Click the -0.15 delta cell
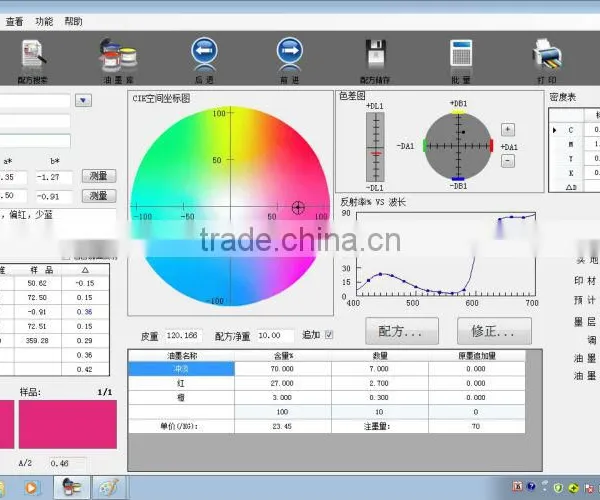 [85, 283]
